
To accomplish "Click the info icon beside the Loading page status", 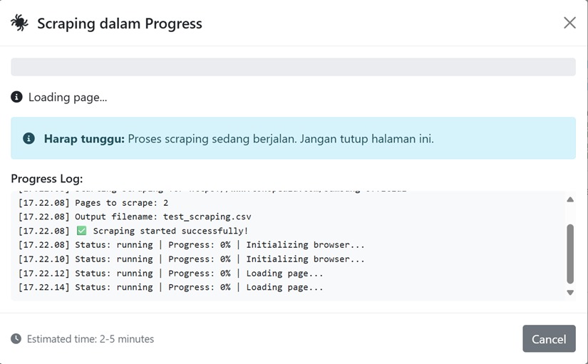I will (17, 97).
